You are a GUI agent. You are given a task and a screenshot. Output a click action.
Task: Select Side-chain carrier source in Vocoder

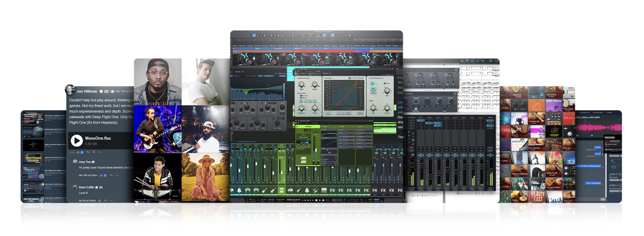[304, 96]
